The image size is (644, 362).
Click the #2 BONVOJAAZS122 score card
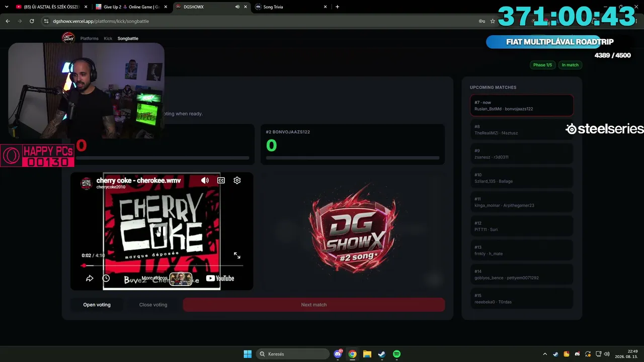[353, 144]
